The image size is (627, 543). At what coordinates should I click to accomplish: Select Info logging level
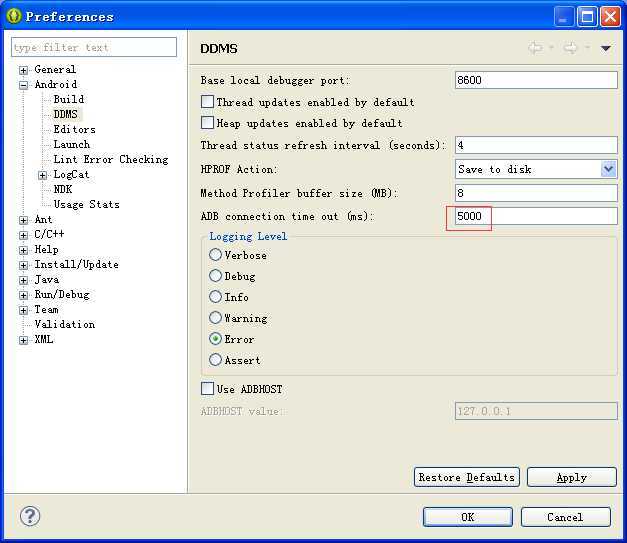[x=215, y=296]
